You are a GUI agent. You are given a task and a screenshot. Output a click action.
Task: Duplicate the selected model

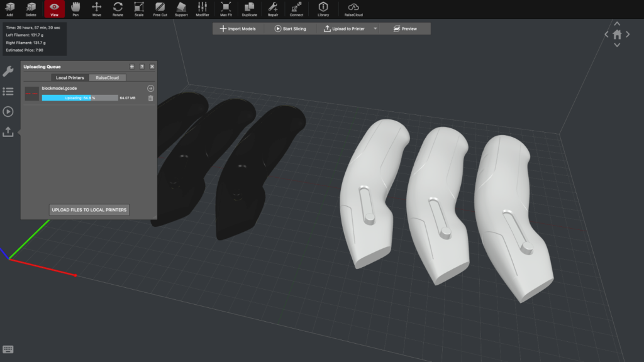[x=248, y=9]
